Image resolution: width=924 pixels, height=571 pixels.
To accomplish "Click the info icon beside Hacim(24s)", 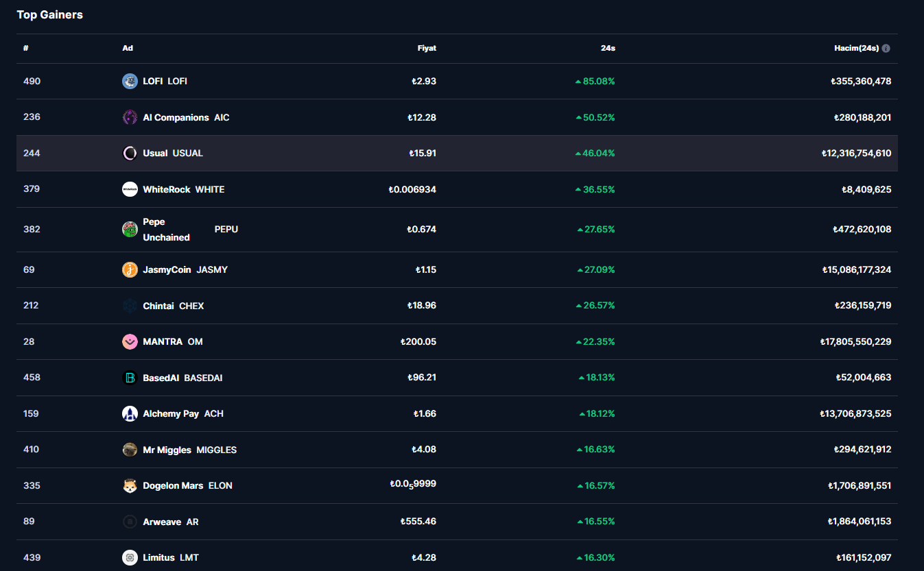I will point(886,49).
